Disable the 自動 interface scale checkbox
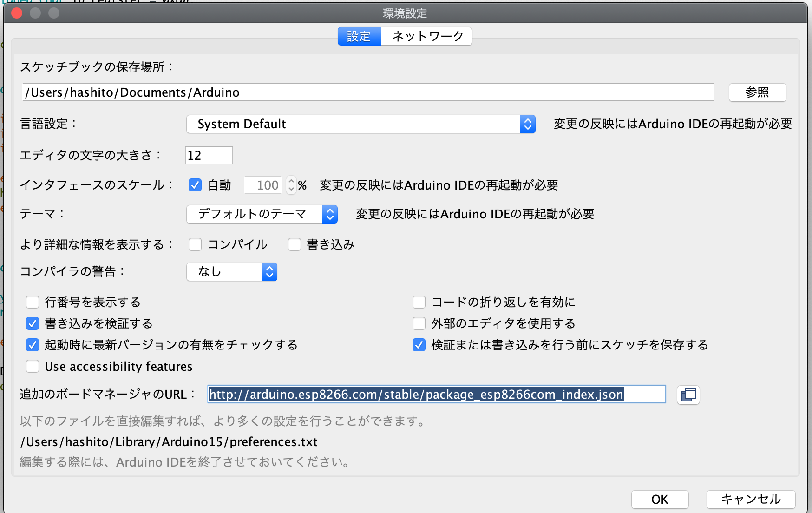Screen dimensions: 812x513 (x=195, y=185)
